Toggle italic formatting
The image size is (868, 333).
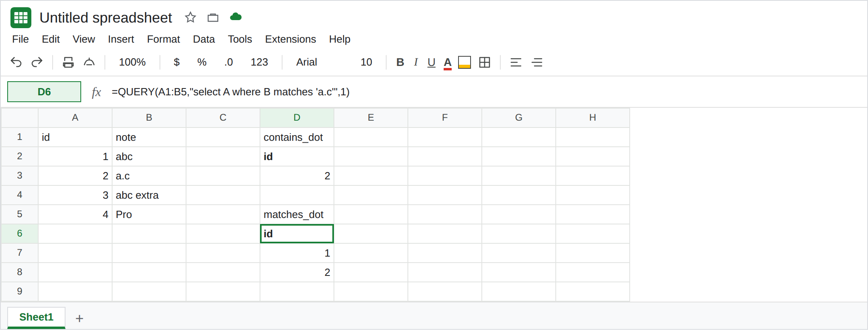click(416, 62)
